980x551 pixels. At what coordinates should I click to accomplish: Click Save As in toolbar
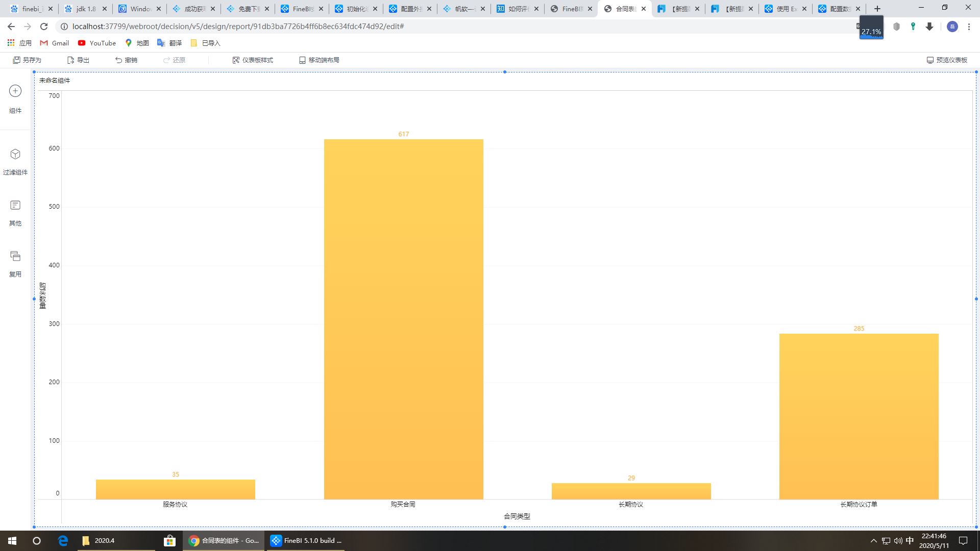27,60
